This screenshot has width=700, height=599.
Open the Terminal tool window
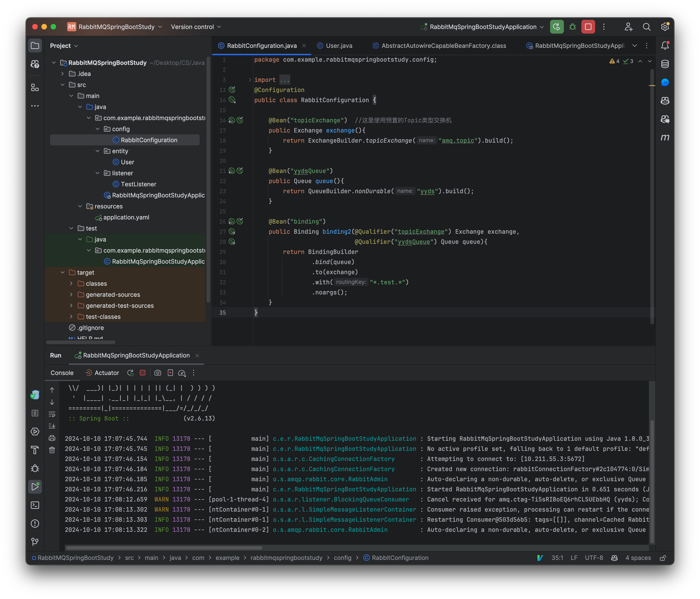coord(35,505)
